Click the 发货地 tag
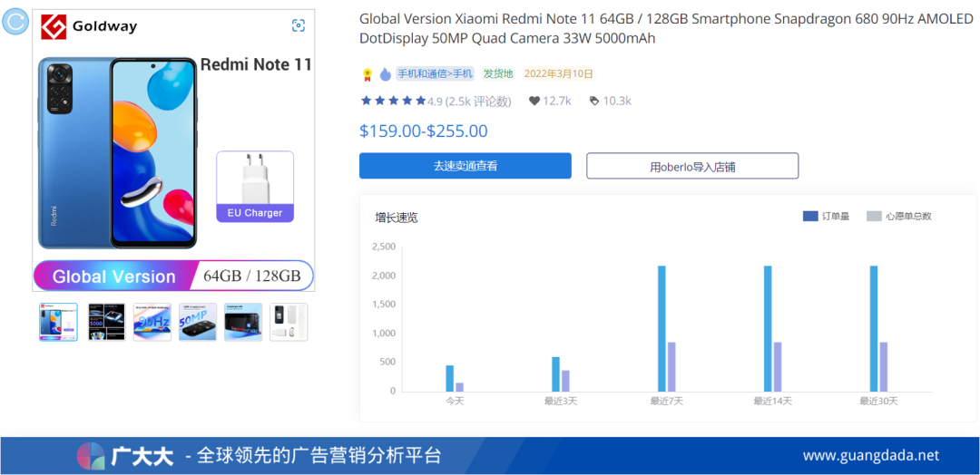 [x=498, y=73]
